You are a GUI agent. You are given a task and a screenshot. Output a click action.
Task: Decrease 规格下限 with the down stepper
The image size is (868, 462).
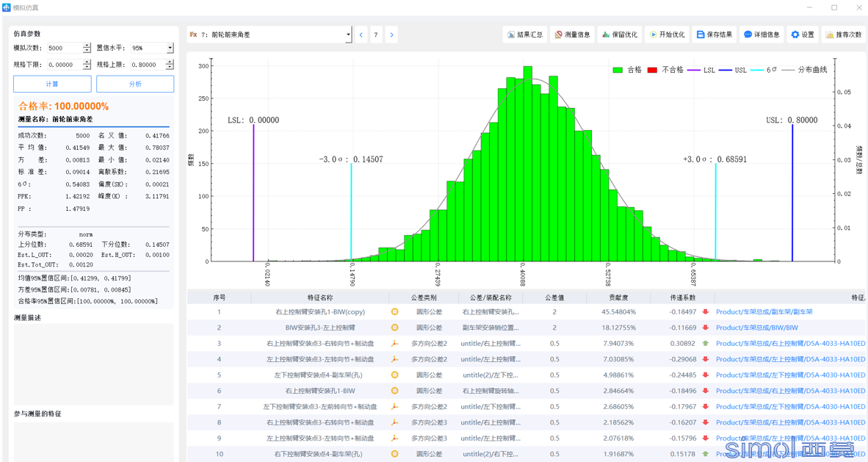(87, 68)
